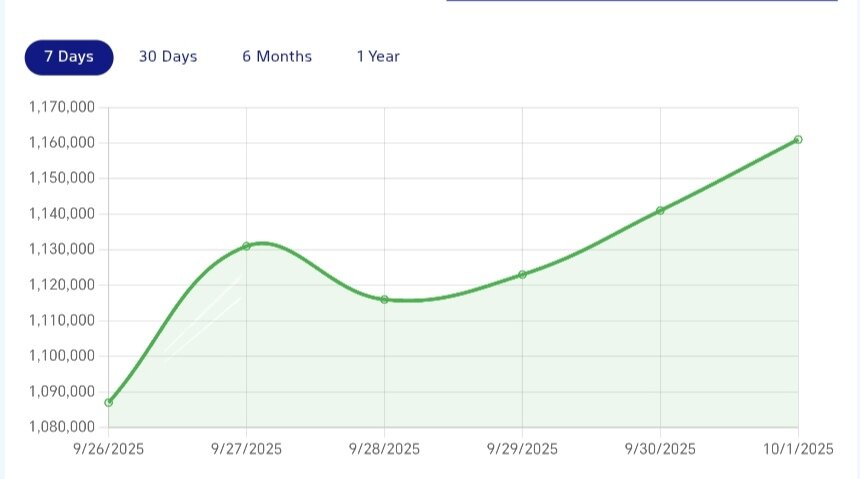The height and width of the screenshot is (479, 860).
Task: Select the 9/29/2025 x-axis label
Action: coord(522,449)
